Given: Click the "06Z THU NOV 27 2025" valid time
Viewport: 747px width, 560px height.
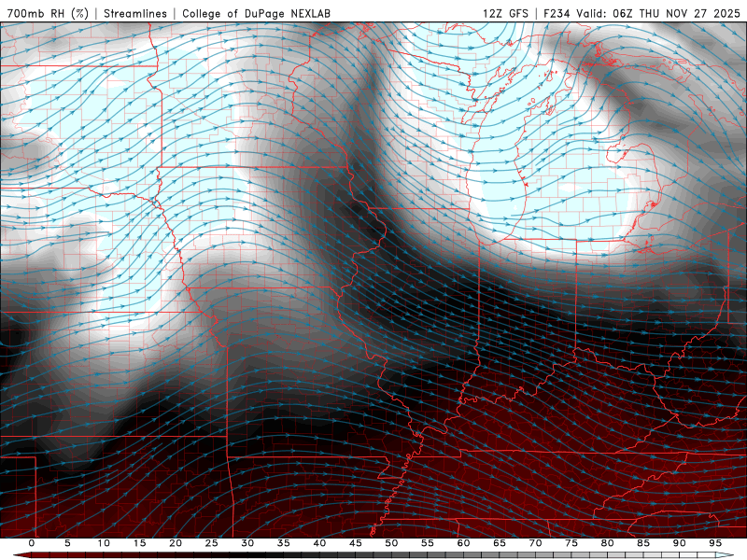Looking at the screenshot, I should (676, 13).
